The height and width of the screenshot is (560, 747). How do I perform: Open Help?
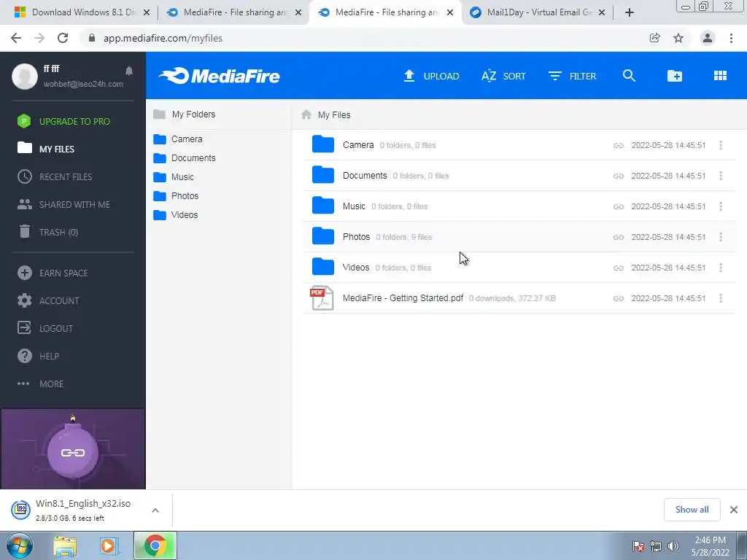pyautogui.click(x=38, y=356)
